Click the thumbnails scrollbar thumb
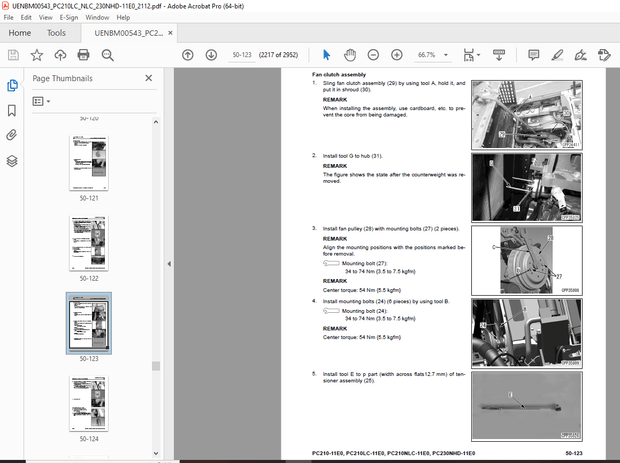The height and width of the screenshot is (463, 620). (x=156, y=366)
